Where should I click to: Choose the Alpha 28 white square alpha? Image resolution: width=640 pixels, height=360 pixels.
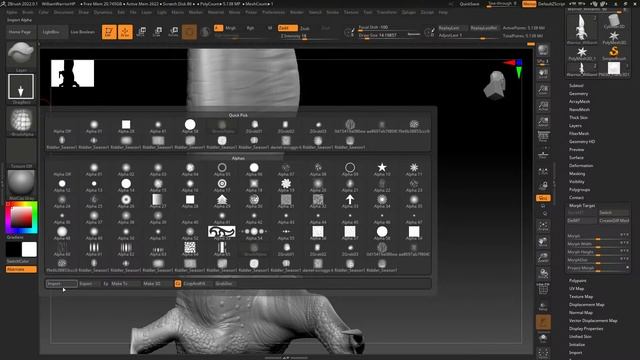coord(190,200)
